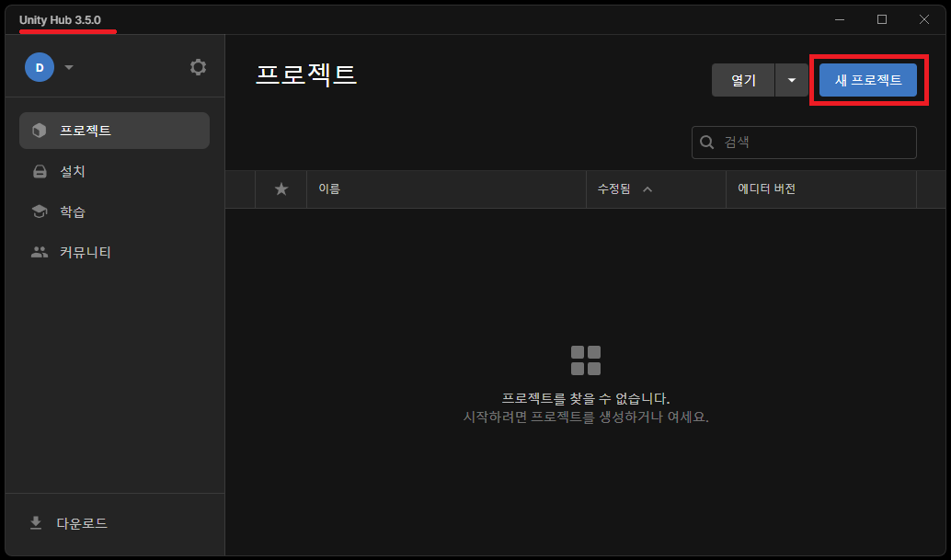Expand the account dropdown arrow beside avatar
The width and height of the screenshot is (951, 560).
pos(69,67)
